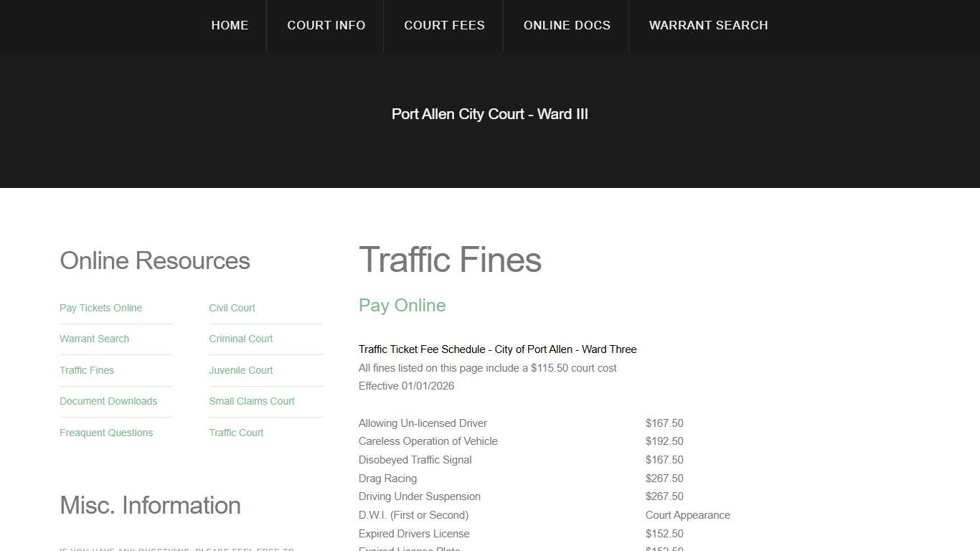Click the Misc. Information heading
980x551 pixels.
click(x=150, y=505)
